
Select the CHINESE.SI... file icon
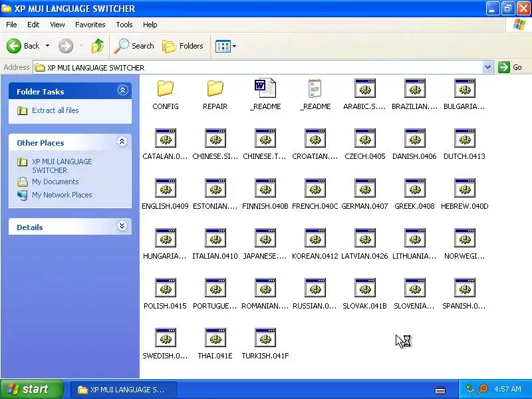click(x=215, y=138)
